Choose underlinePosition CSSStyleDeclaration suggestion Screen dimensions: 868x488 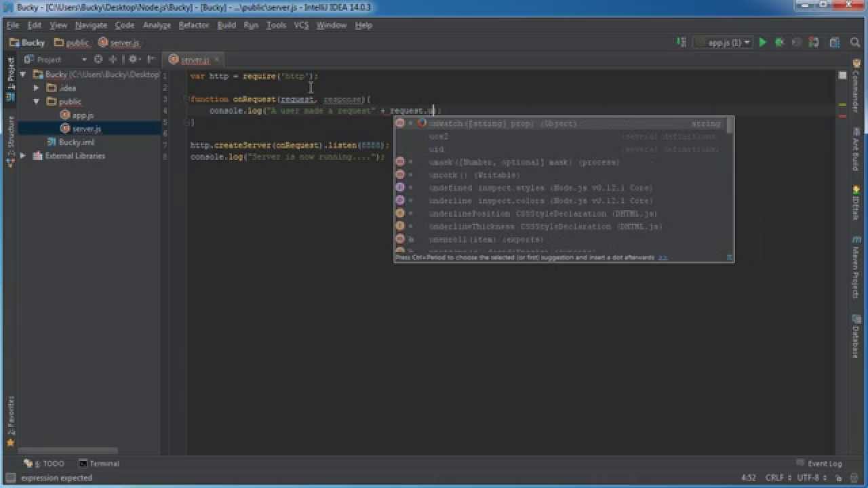tap(560, 213)
